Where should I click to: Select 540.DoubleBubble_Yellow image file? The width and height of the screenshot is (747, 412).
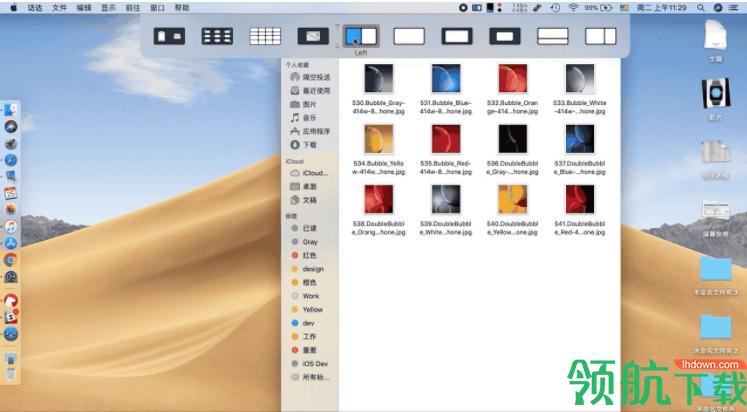tap(513, 199)
